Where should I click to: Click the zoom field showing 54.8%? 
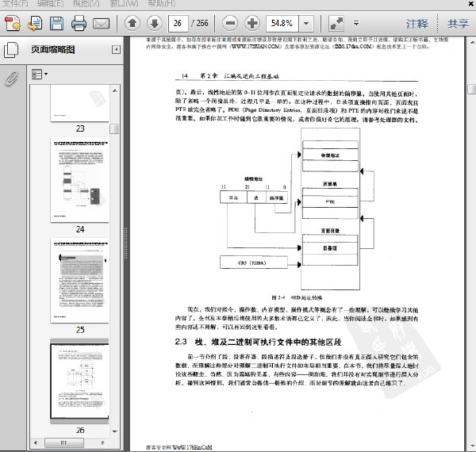(282, 23)
